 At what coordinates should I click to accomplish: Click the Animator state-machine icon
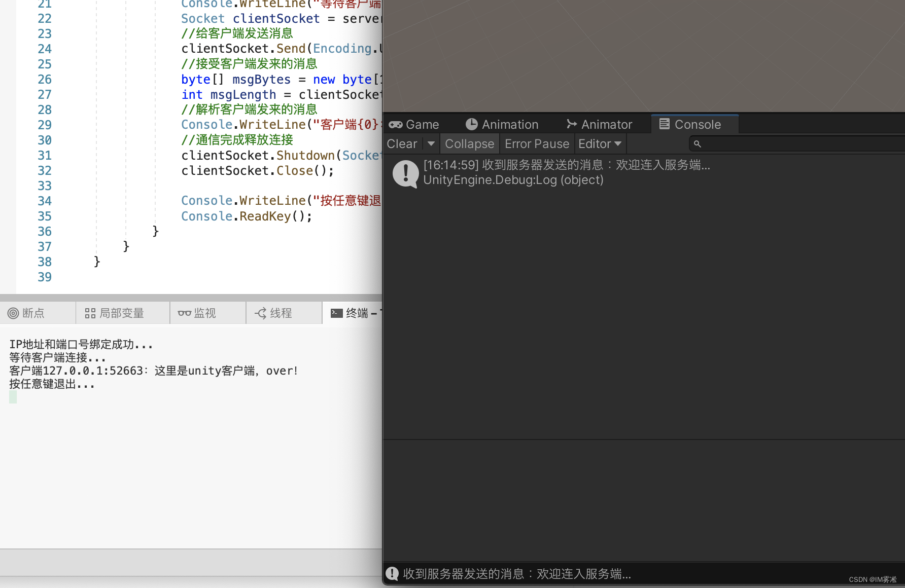[x=572, y=124]
